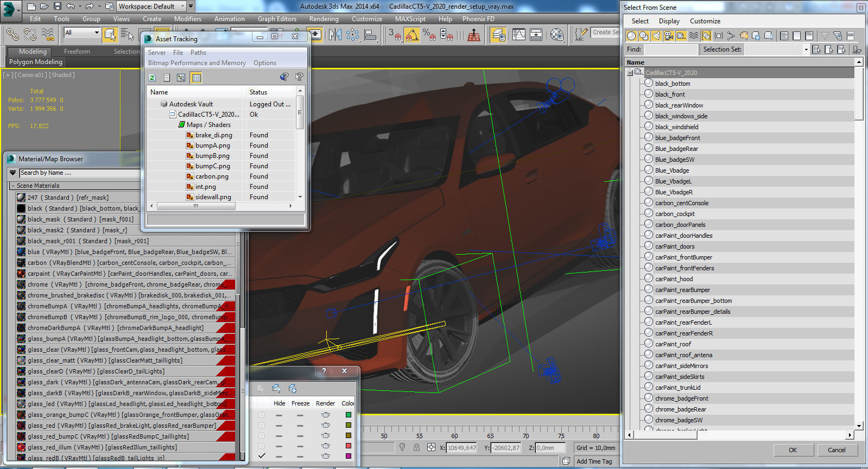Click the Mirror tool icon
This screenshot has width=868, height=469.
pyautogui.click(x=335, y=35)
